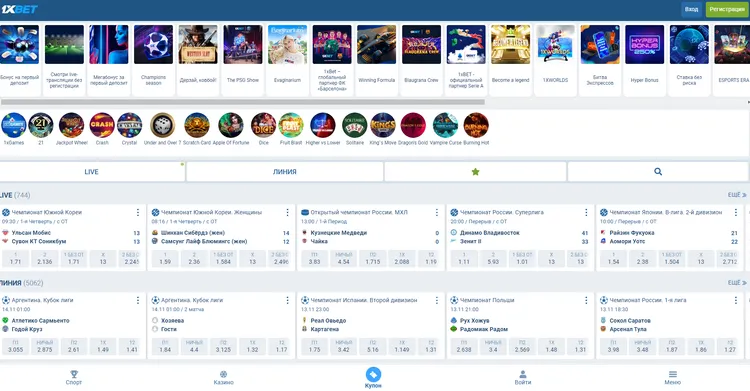Launch the Dice game icon
Image resolution: width=750 pixels, height=391 pixels.
point(264,126)
